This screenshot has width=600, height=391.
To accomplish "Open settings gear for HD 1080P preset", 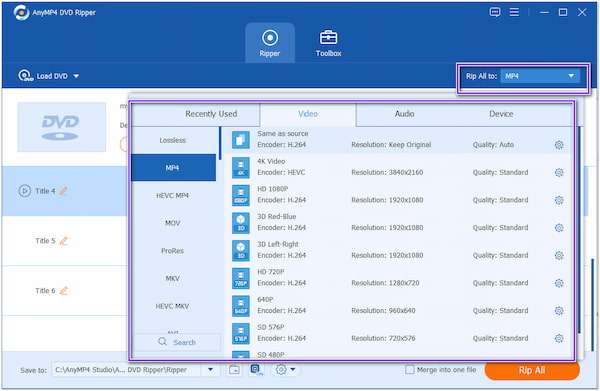I will (559, 200).
